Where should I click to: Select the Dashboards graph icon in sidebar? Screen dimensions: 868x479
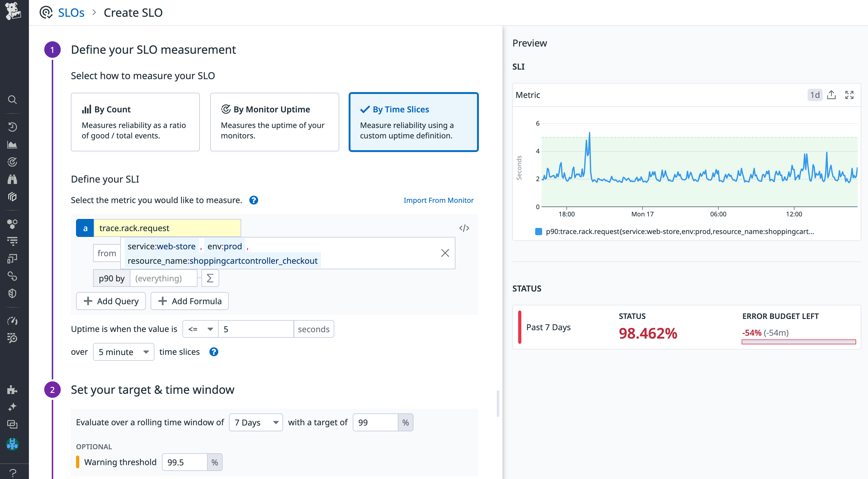pos(12,144)
